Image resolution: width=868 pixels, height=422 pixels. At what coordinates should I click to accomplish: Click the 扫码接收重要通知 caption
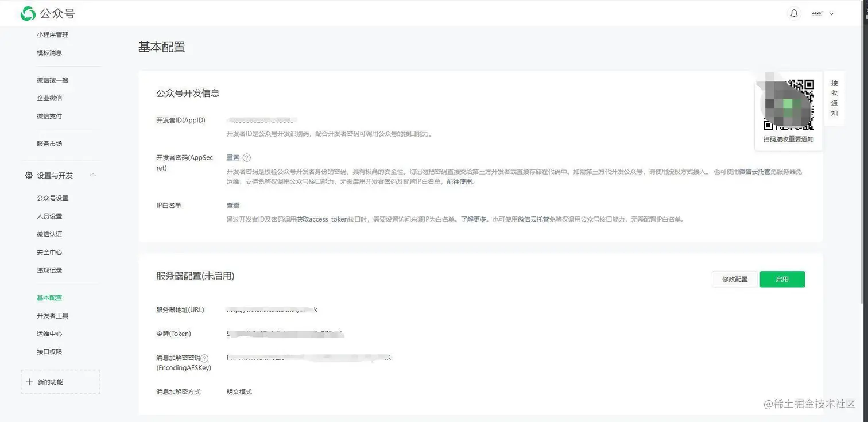tap(788, 140)
